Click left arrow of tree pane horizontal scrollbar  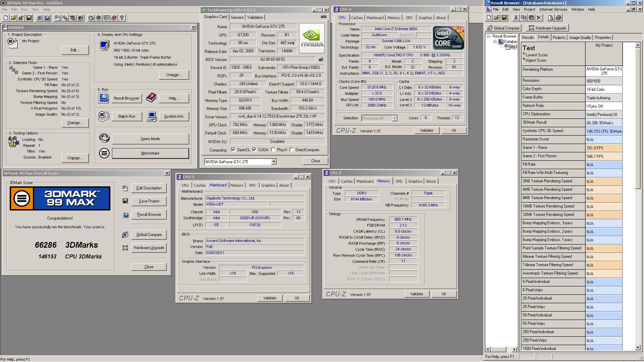[x=488, y=349]
